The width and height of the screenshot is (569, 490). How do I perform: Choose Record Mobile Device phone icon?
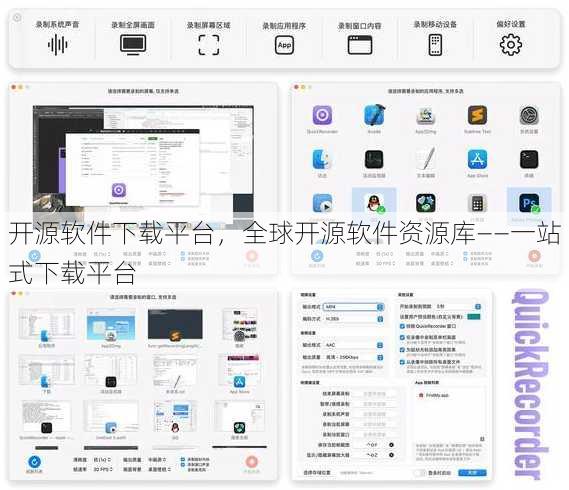coord(435,45)
